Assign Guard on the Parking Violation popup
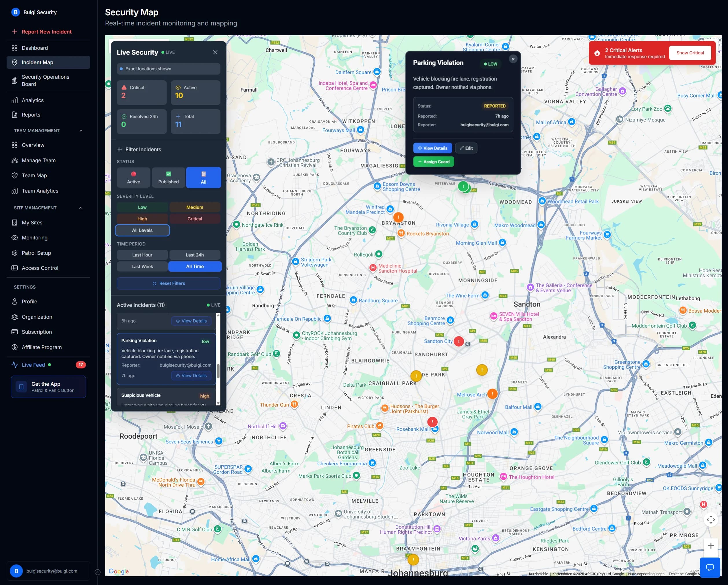Screen dimensions: 728x585 click(433, 162)
